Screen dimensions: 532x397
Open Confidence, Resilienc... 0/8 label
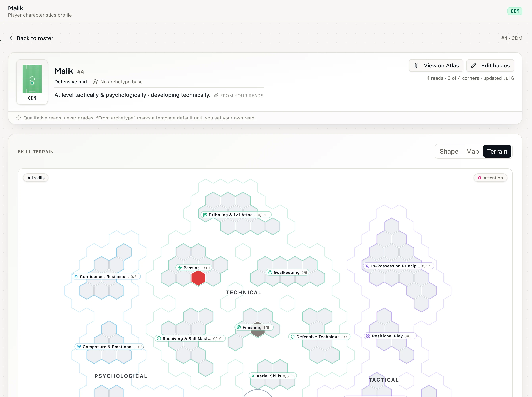click(106, 276)
